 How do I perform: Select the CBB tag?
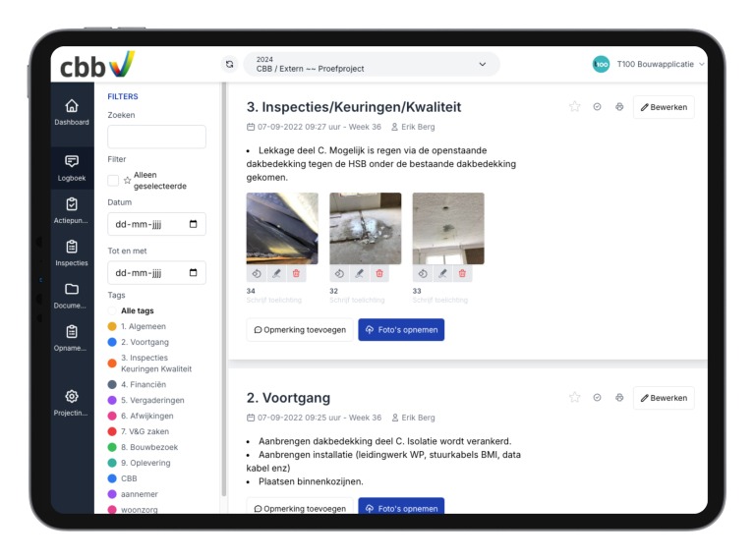123,478
